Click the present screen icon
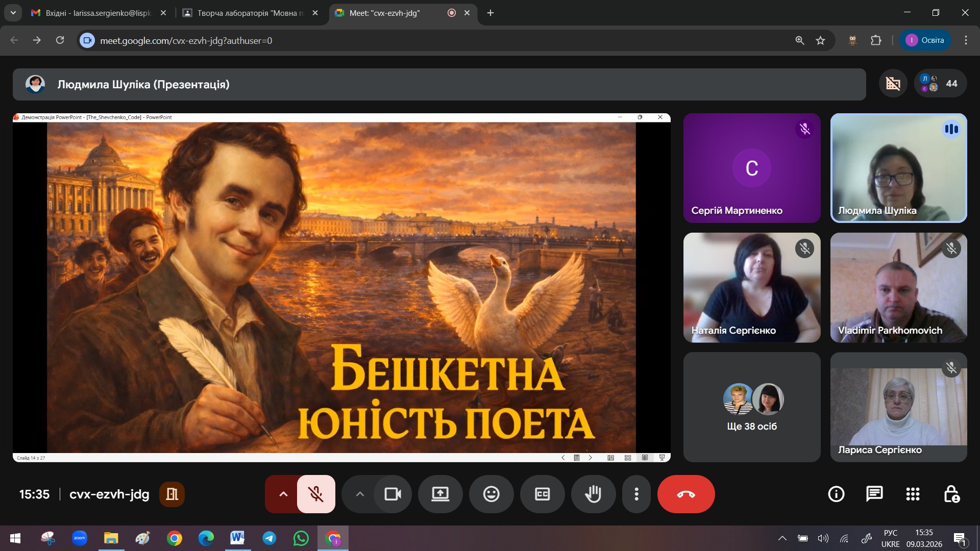Image resolution: width=980 pixels, height=551 pixels. [440, 494]
